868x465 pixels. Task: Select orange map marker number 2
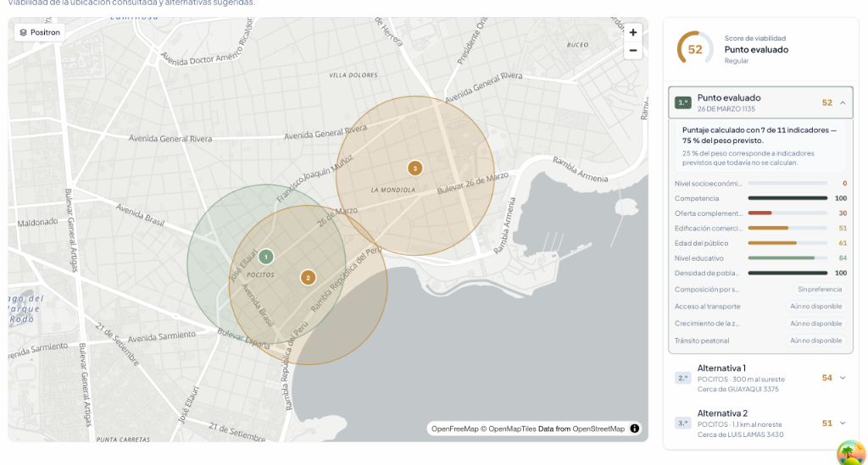(308, 278)
